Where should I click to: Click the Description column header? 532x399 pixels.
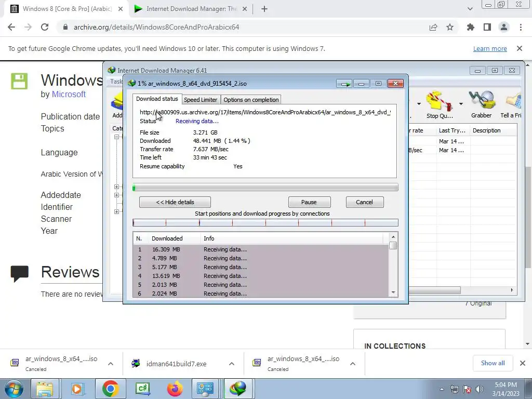(x=494, y=130)
